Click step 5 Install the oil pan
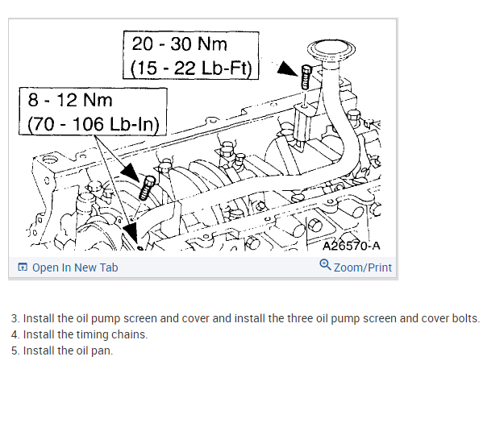 62,350
